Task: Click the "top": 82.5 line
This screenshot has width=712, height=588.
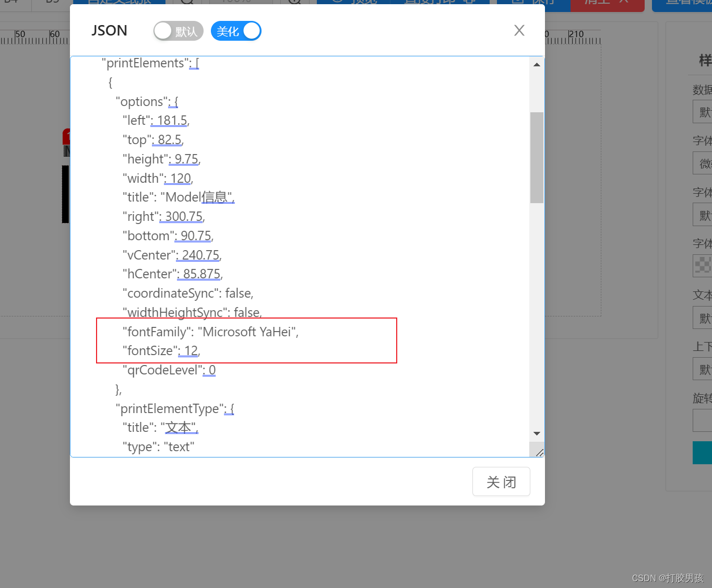Action: [x=153, y=140]
